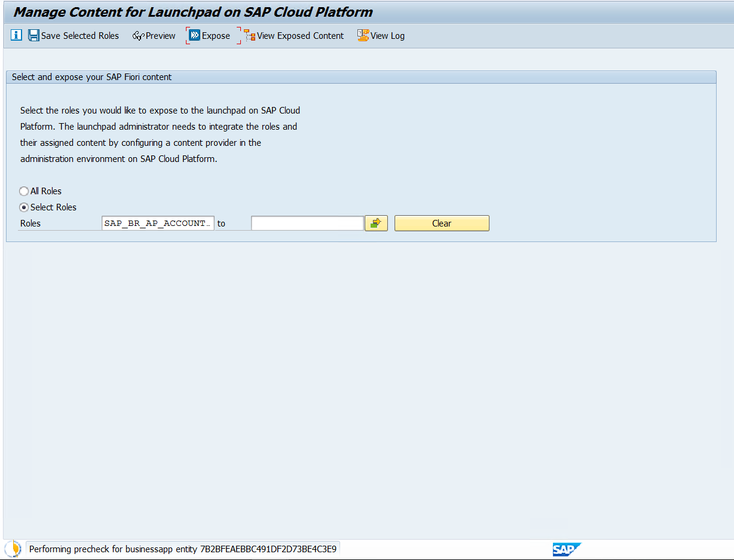Click the information icon in the toolbar
This screenshot has width=734, height=560.
click(x=16, y=35)
